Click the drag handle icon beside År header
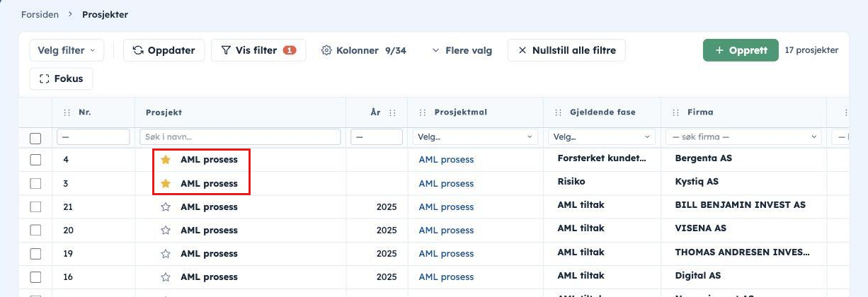 pyautogui.click(x=392, y=112)
